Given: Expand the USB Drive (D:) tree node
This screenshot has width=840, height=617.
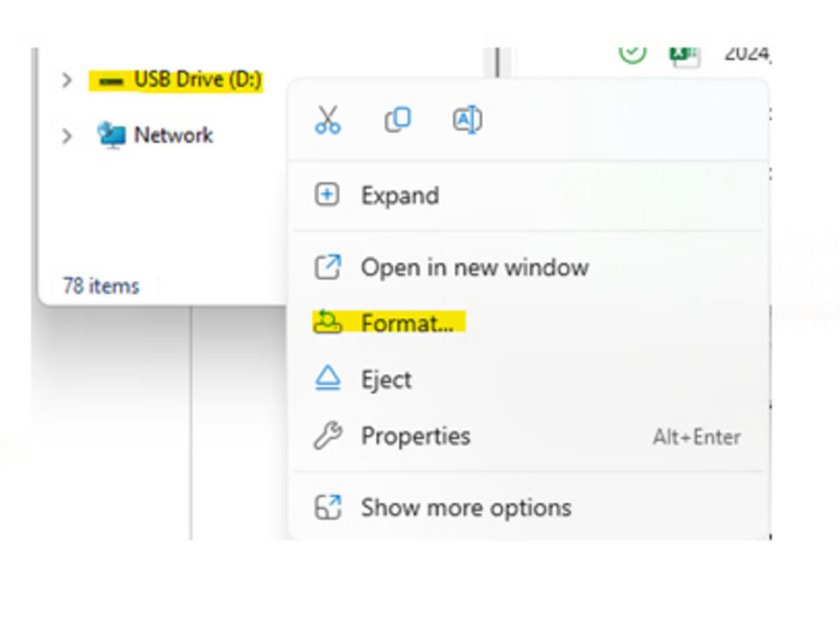Looking at the screenshot, I should point(66,81).
